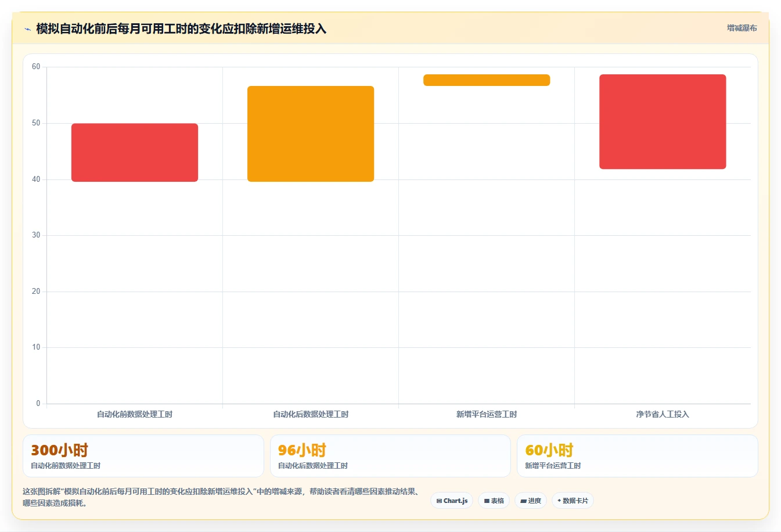Image resolution: width=781 pixels, height=532 pixels.
Task: Click the x-axis label 自动化前数据处理工时
Action: [x=135, y=414]
